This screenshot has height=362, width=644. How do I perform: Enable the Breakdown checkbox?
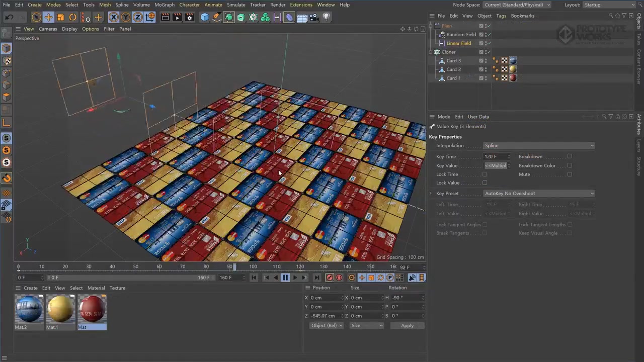570,156
